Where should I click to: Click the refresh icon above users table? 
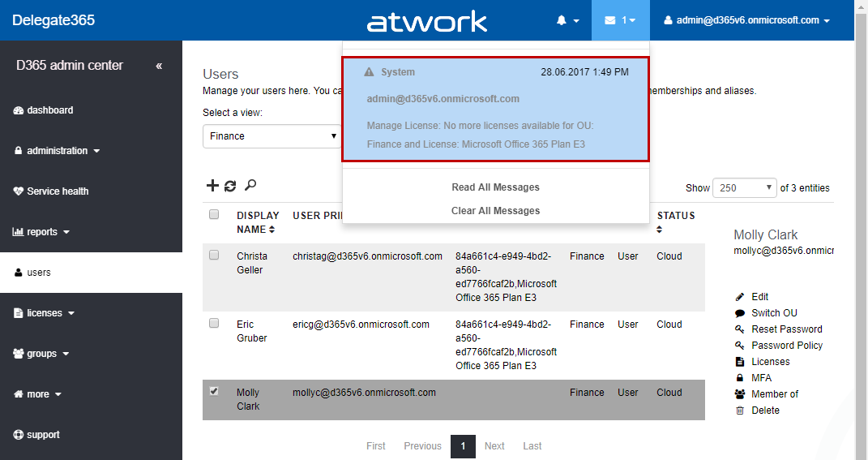[x=231, y=186]
